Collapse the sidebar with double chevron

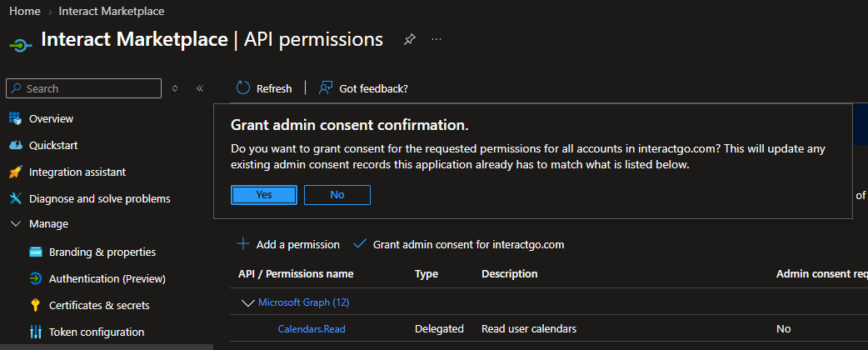pos(201,88)
